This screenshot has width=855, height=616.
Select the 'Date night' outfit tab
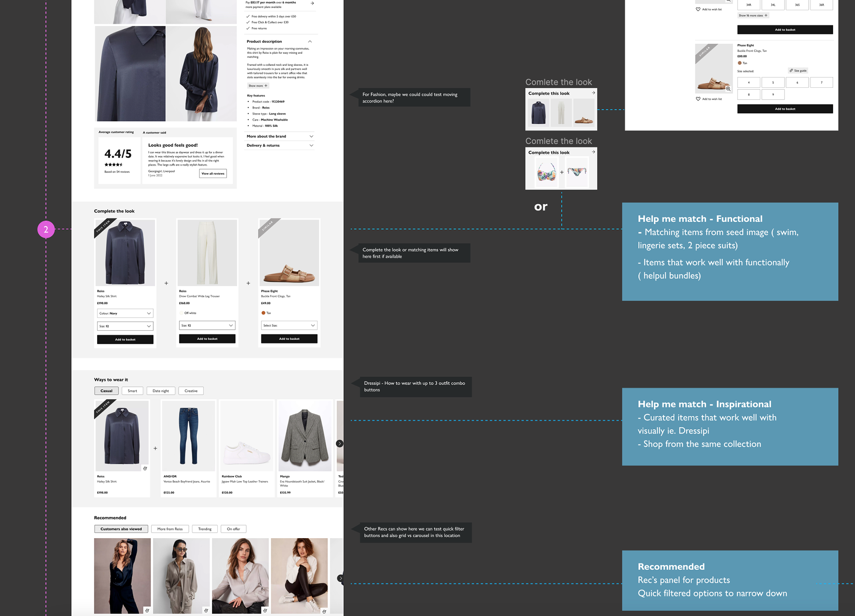[161, 391]
